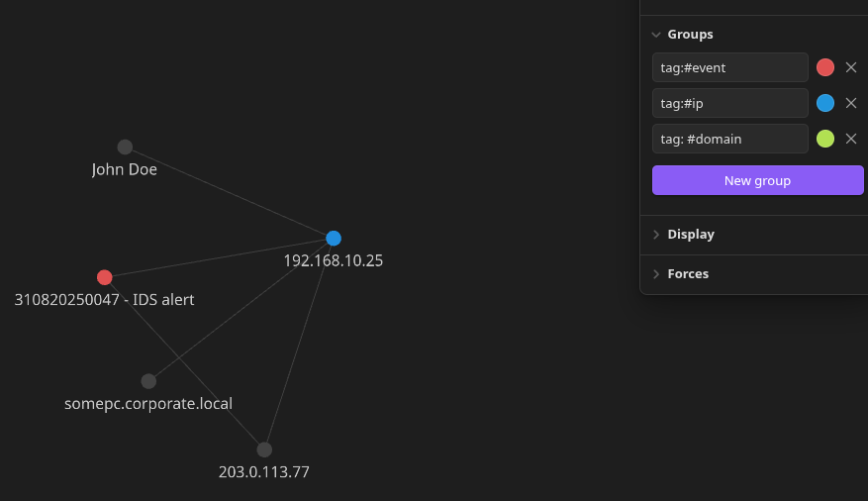Change blue color of tag:#ip group
This screenshot has width=868, height=501.
pos(824,103)
